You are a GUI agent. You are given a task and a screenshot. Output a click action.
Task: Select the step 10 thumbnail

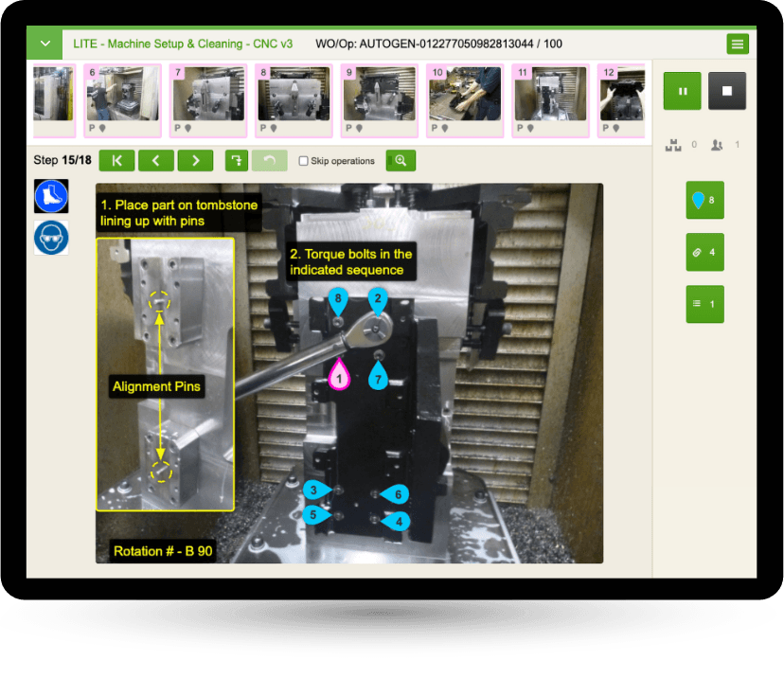point(464,99)
